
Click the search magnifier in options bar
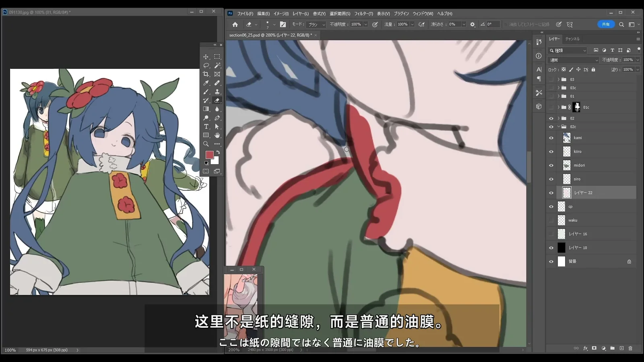click(621, 25)
